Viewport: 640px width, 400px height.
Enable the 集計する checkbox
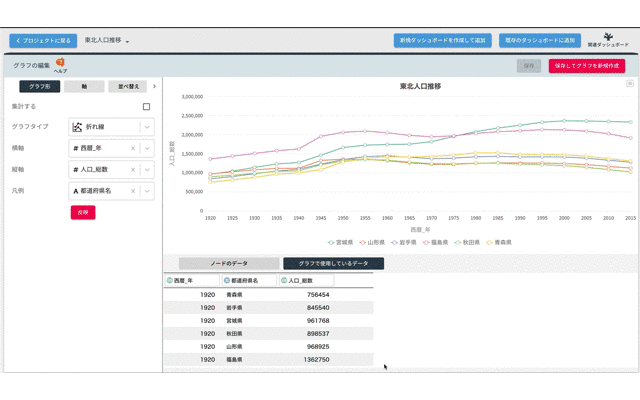pos(146,106)
